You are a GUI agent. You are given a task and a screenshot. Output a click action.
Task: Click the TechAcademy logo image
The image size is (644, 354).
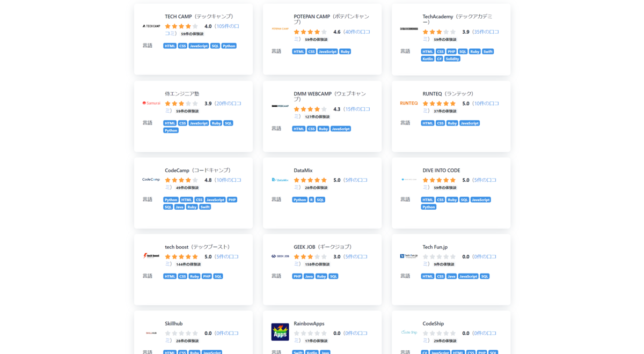[x=409, y=28]
